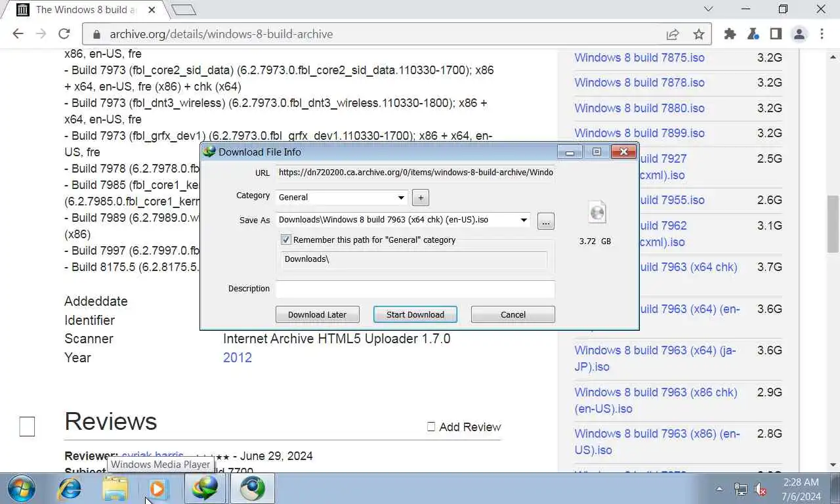The height and width of the screenshot is (504, 840).
Task: Click the 2012 year link
Action: (x=238, y=358)
